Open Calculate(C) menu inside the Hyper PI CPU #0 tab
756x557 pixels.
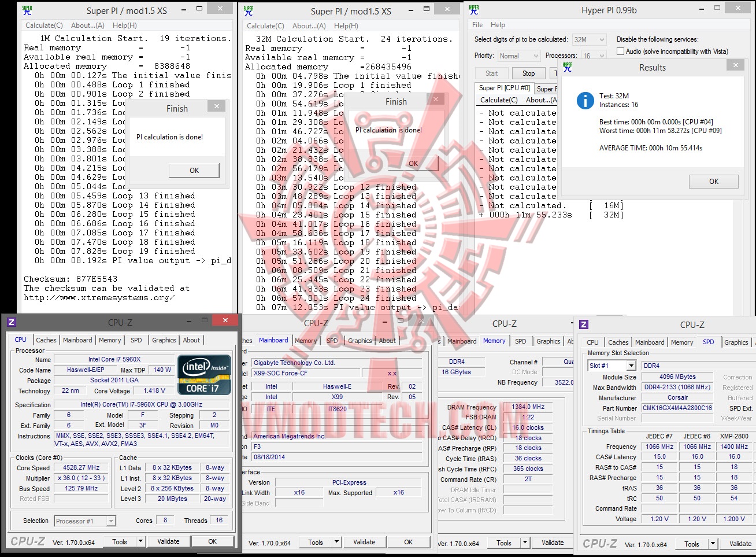(499, 100)
